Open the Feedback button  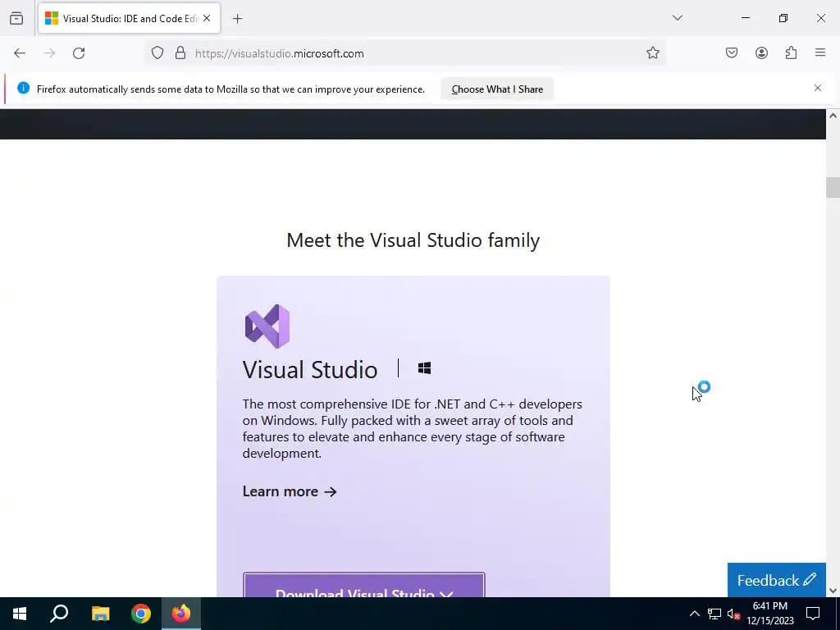(x=777, y=580)
